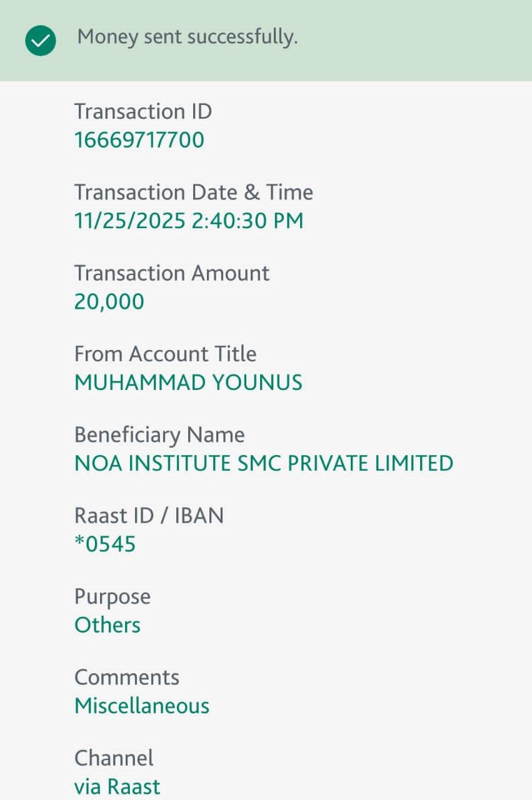Tap NOA INSTITUTE SMC PRIVATE LIMITED
Screen dimensions: 532x800
(x=263, y=463)
